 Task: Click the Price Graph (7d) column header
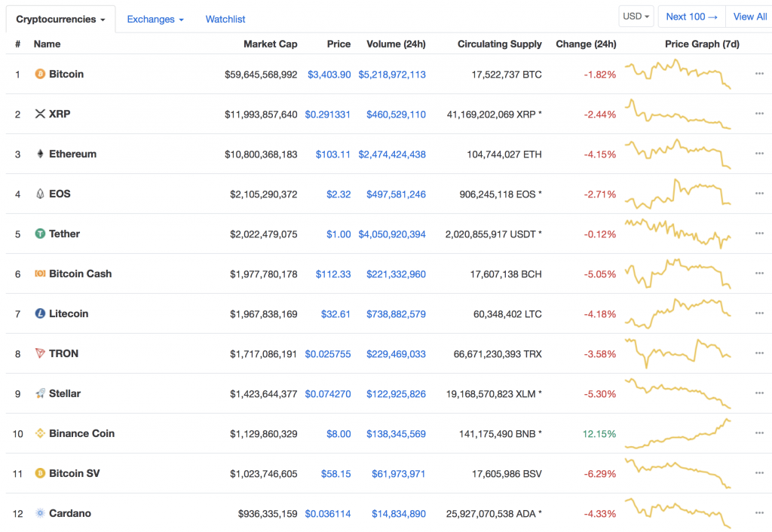(702, 44)
